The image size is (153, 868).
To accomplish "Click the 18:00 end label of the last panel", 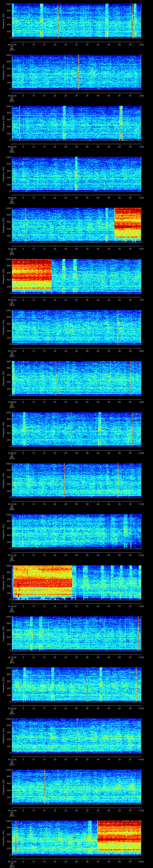I will point(141,861).
